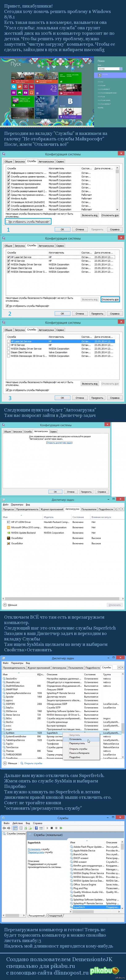Click the gear icon beside Apple Mobile Device
Viewport: 126px width, 980px height.
click(71, 851)
